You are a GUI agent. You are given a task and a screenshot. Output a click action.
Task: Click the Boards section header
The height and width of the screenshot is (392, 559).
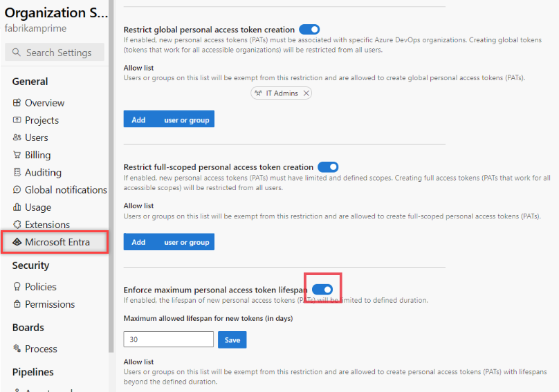(28, 327)
